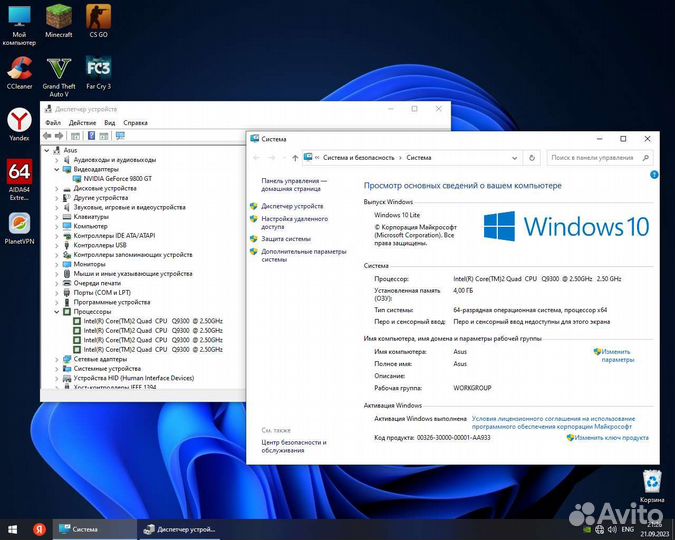Click Изменить параметры link

pos(617,356)
